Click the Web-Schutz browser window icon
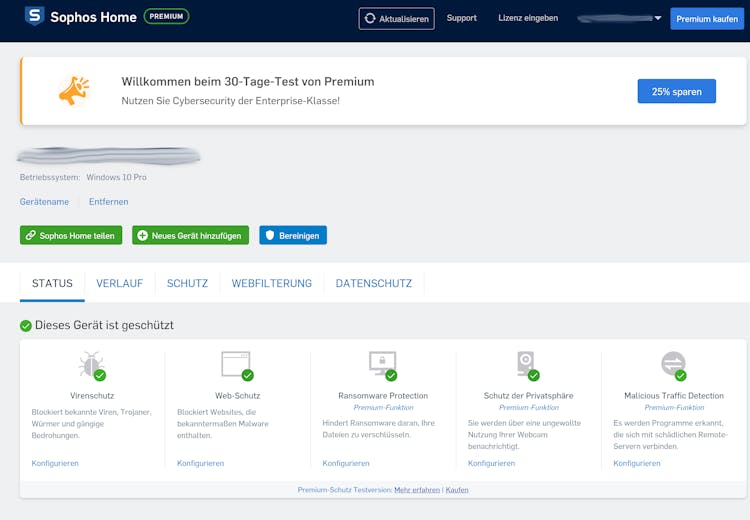This screenshot has height=520, width=750. click(x=236, y=364)
